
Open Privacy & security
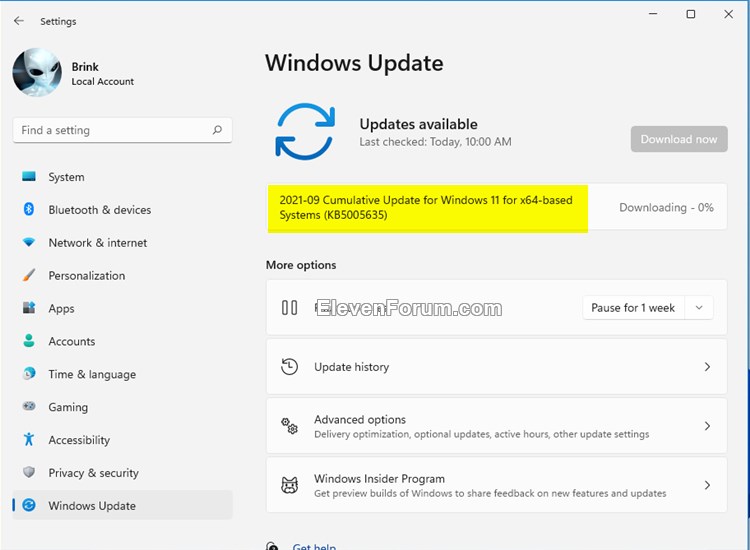[122, 473]
